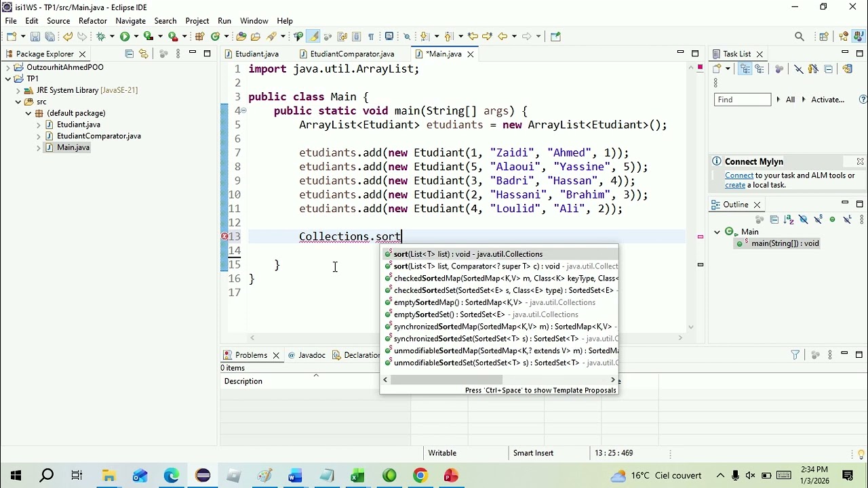
Task: Click Activate... in Task List
Action: [827, 100]
